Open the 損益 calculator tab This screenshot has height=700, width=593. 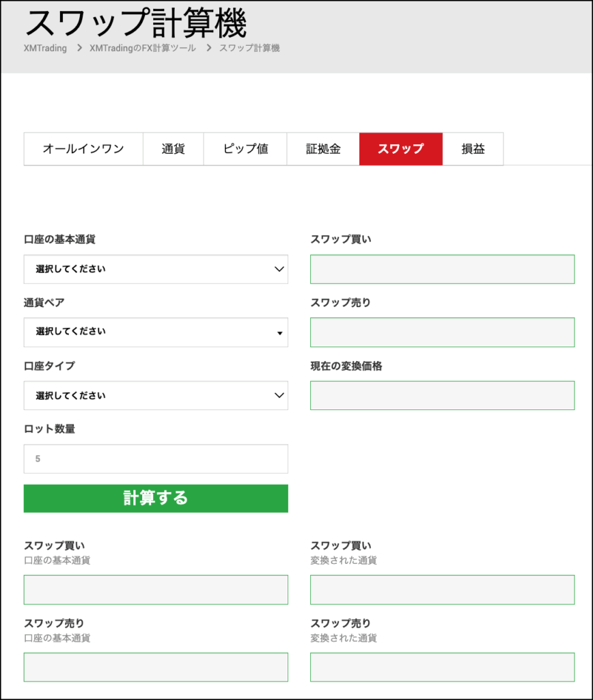pos(473,149)
